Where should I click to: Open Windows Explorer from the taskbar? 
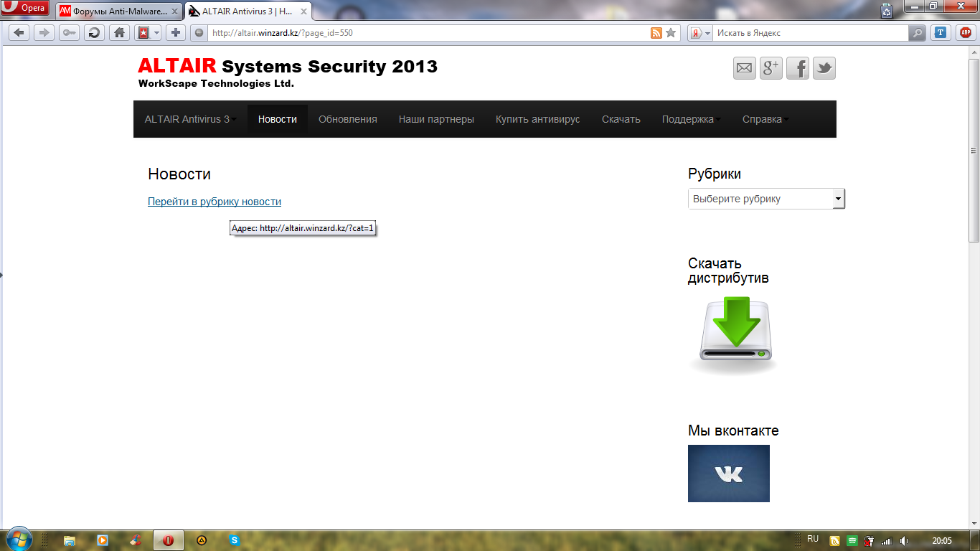pos(70,540)
